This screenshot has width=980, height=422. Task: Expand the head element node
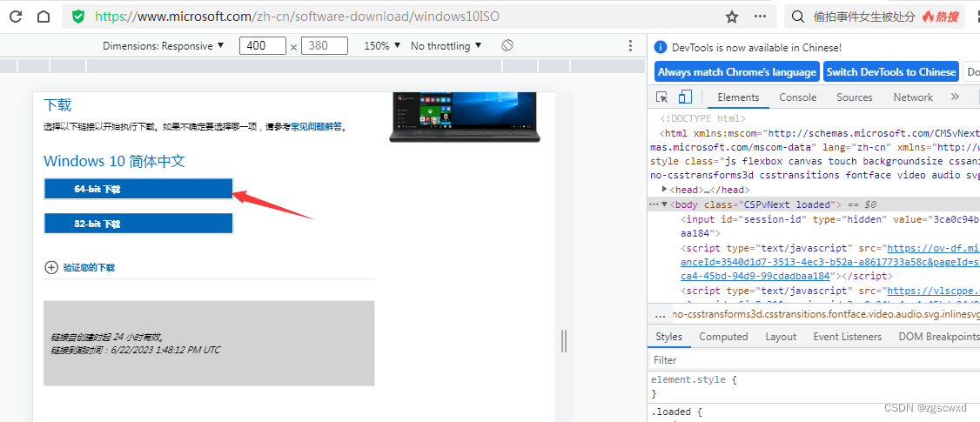pyautogui.click(x=665, y=190)
